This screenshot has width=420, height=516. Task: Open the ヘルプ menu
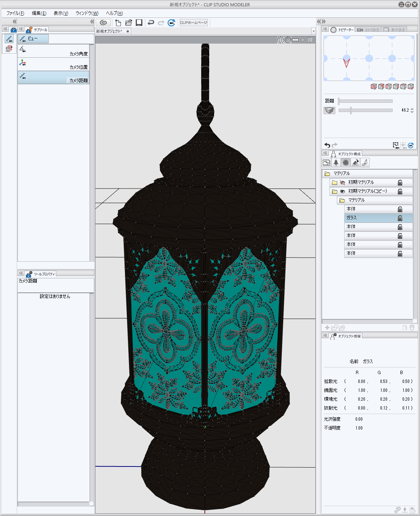115,13
